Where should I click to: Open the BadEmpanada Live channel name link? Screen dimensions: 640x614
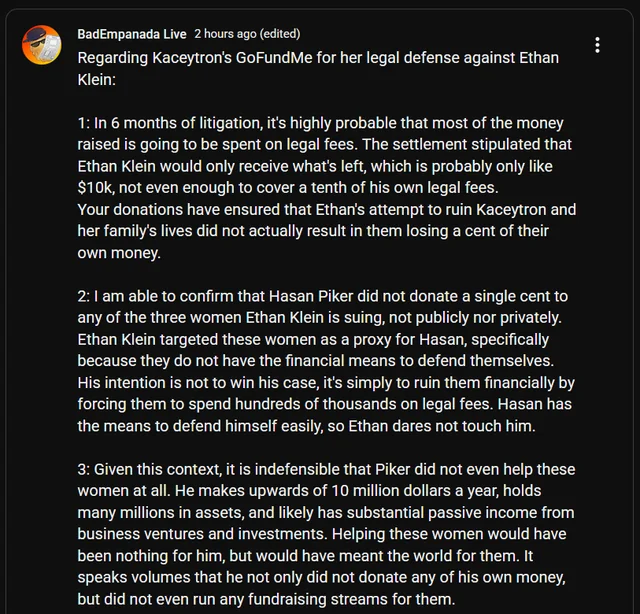[131, 34]
